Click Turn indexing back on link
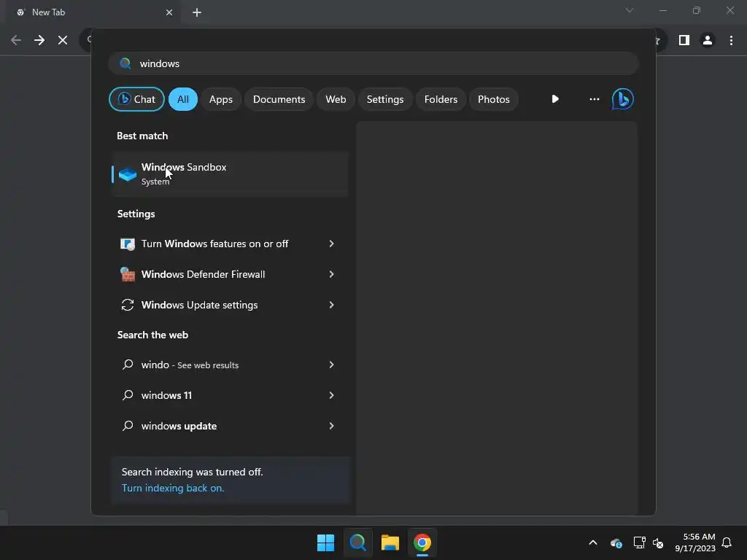Image resolution: width=747 pixels, height=560 pixels. (172, 488)
